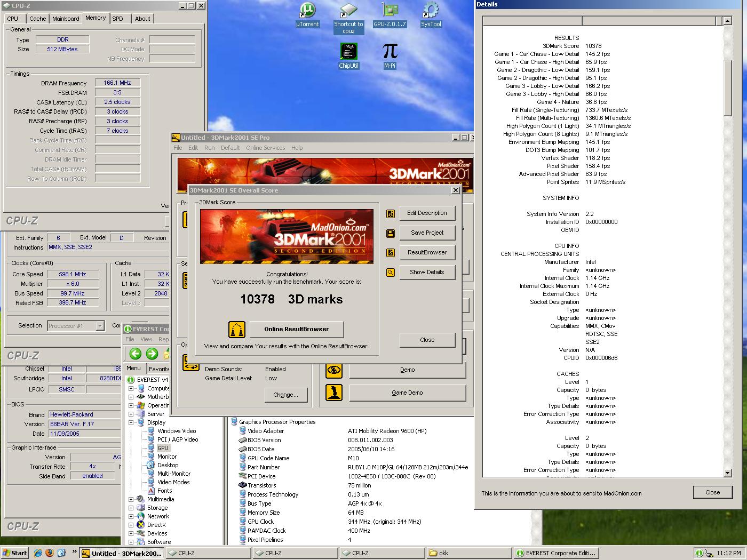Open the About tab in CPU-Z
This screenshot has height=560, width=747.
[x=142, y=19]
